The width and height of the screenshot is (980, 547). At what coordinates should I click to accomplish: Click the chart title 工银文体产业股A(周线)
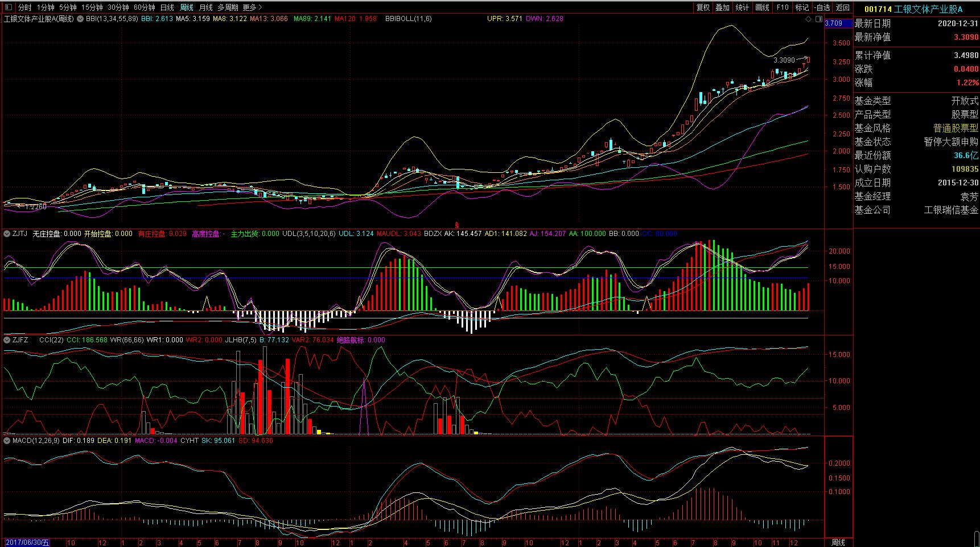(39, 19)
